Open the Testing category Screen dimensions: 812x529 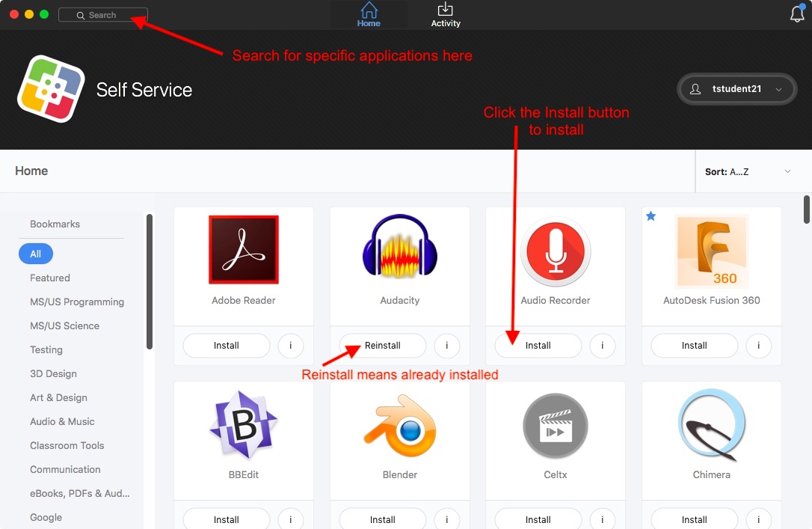[x=46, y=349]
